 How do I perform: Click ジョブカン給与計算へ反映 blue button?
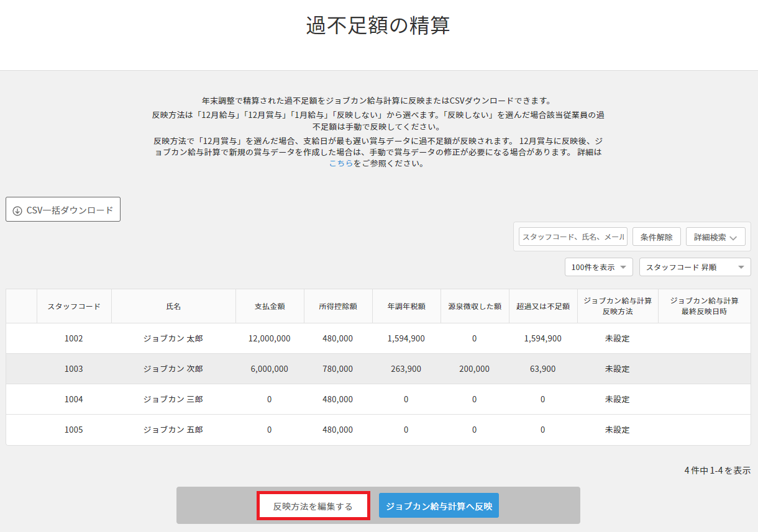(x=439, y=507)
